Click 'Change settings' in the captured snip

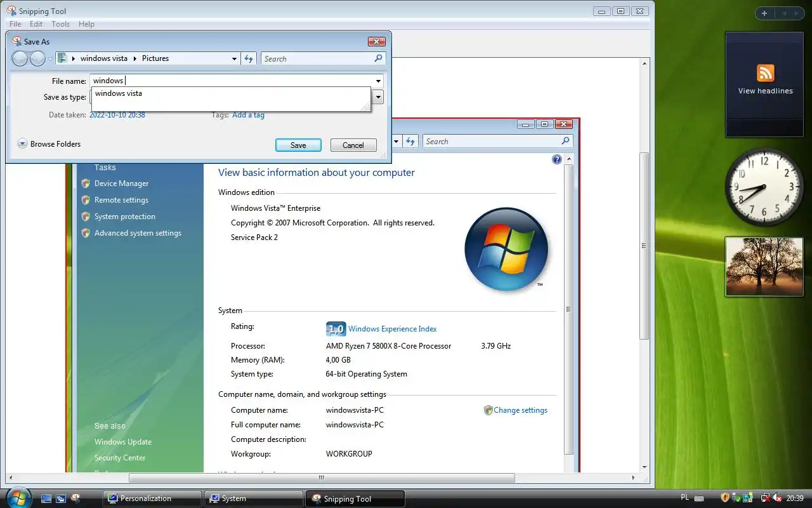[520, 410]
